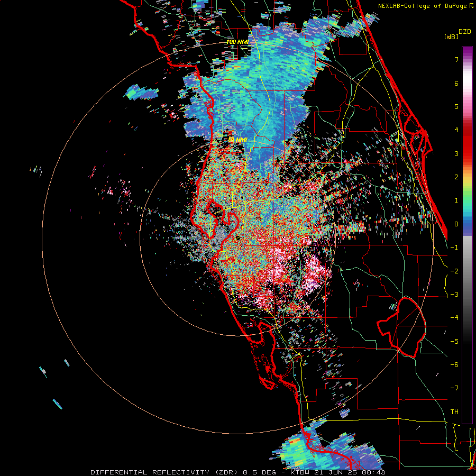Click the 50 NMI range ring label
476x476 pixels.
(x=237, y=140)
